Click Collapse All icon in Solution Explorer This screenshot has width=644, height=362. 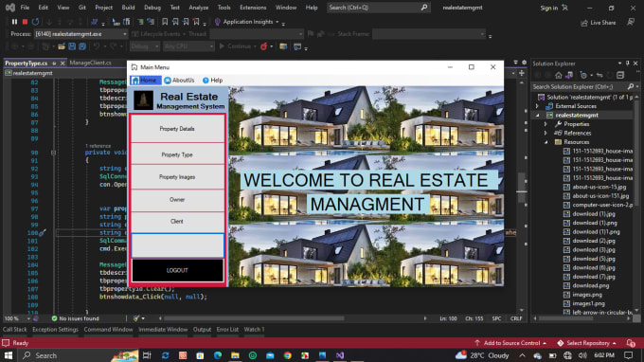[x=620, y=75]
